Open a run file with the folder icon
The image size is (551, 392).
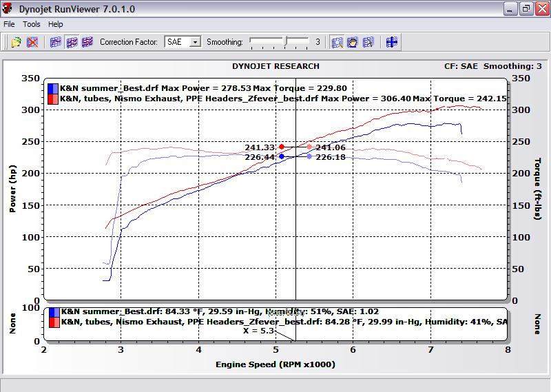(16, 42)
